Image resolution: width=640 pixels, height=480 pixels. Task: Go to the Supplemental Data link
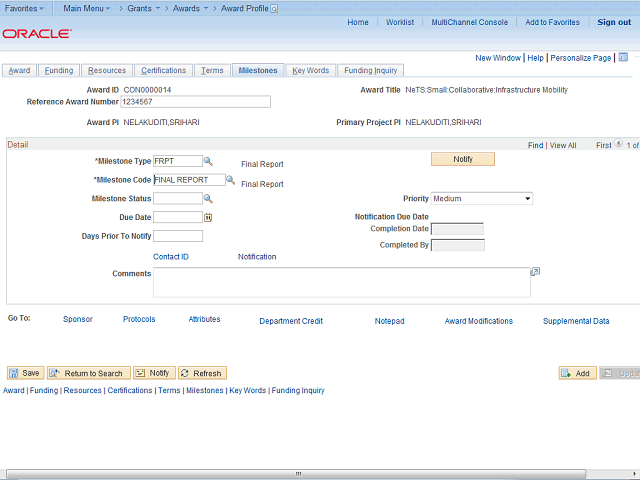pyautogui.click(x=576, y=321)
